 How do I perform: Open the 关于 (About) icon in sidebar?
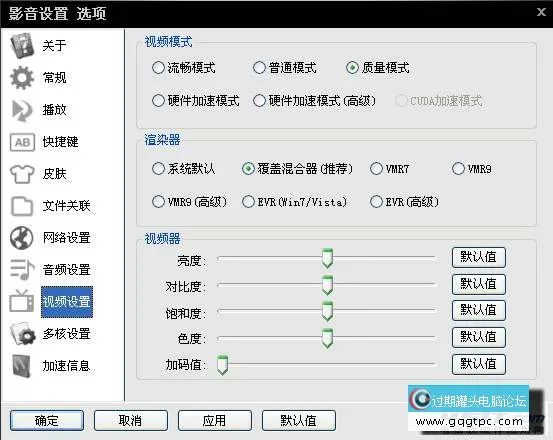(22, 45)
